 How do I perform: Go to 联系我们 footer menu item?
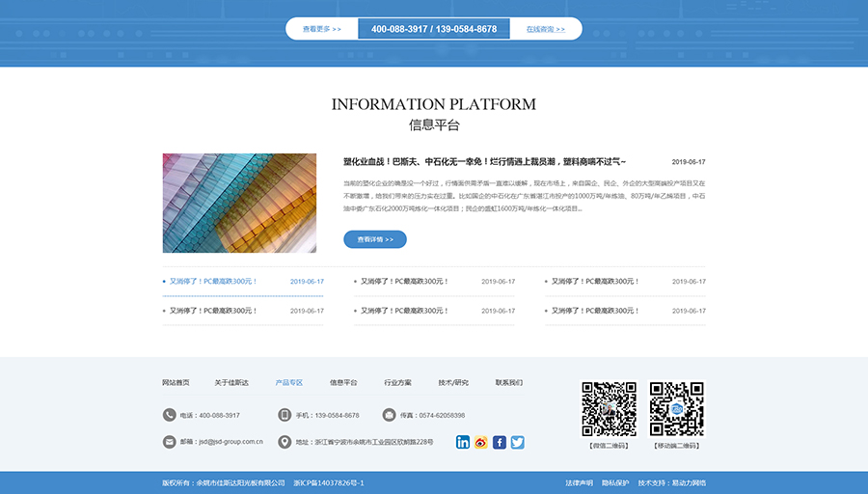coord(508,383)
